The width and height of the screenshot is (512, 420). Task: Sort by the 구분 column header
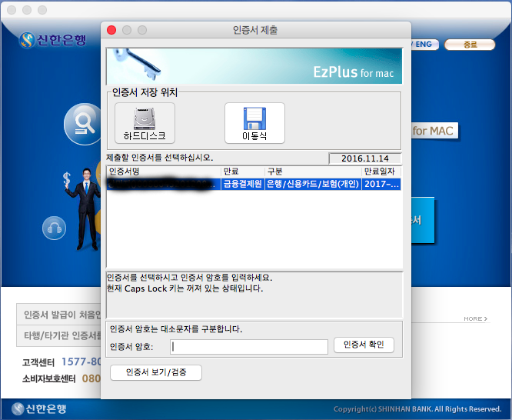click(313, 172)
